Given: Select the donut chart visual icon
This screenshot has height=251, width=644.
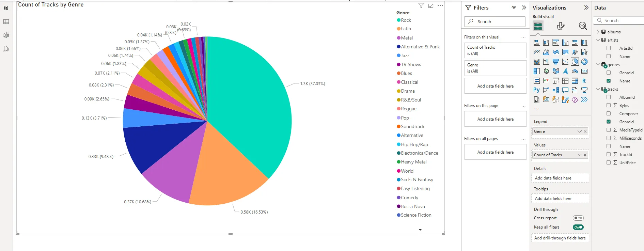Looking at the screenshot, I should 584,62.
